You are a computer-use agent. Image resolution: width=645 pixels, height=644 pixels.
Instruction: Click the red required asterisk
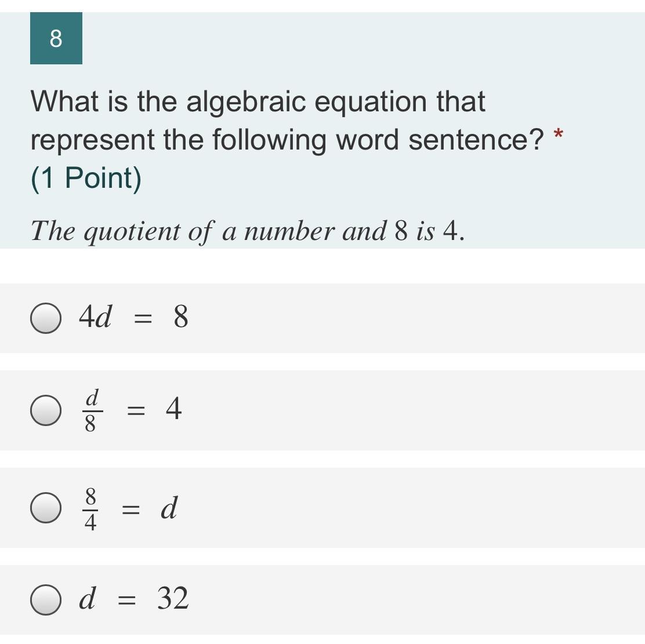(558, 136)
